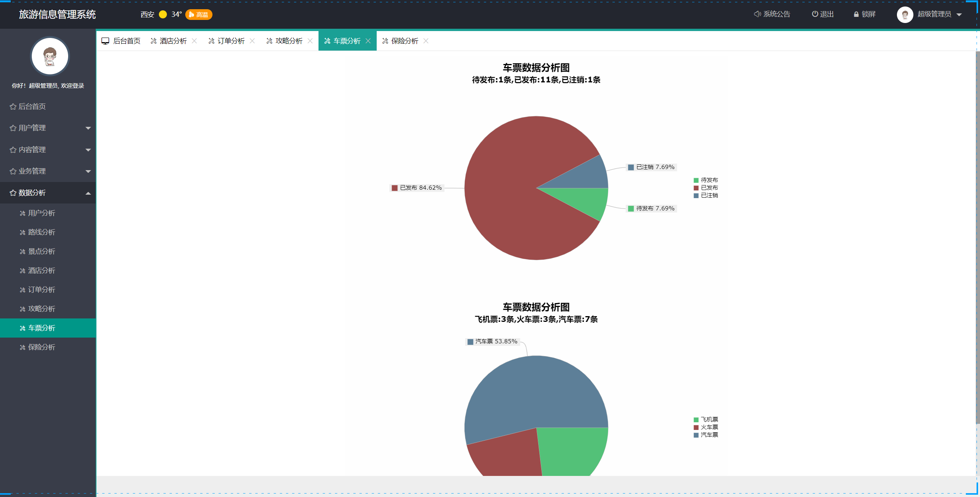Click the 系统公告 speaker icon
Image resolution: width=980 pixels, height=497 pixels.
point(757,14)
